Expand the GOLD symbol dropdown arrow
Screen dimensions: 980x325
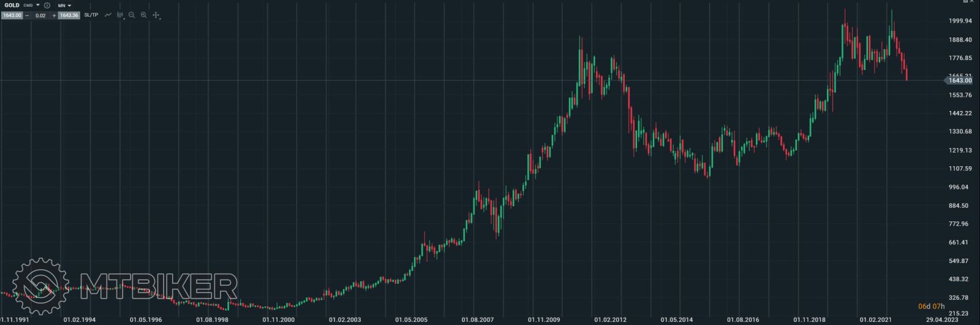pos(38,6)
